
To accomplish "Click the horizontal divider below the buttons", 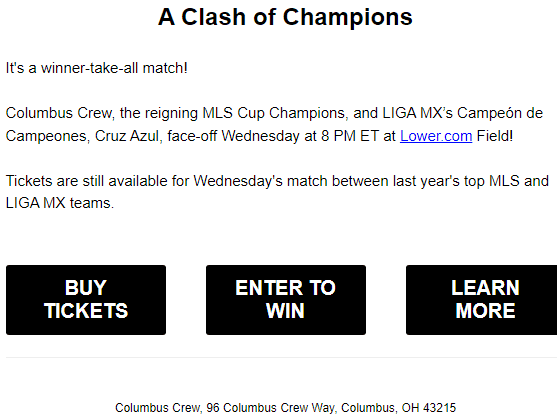I will pyautogui.click(x=281, y=357).
